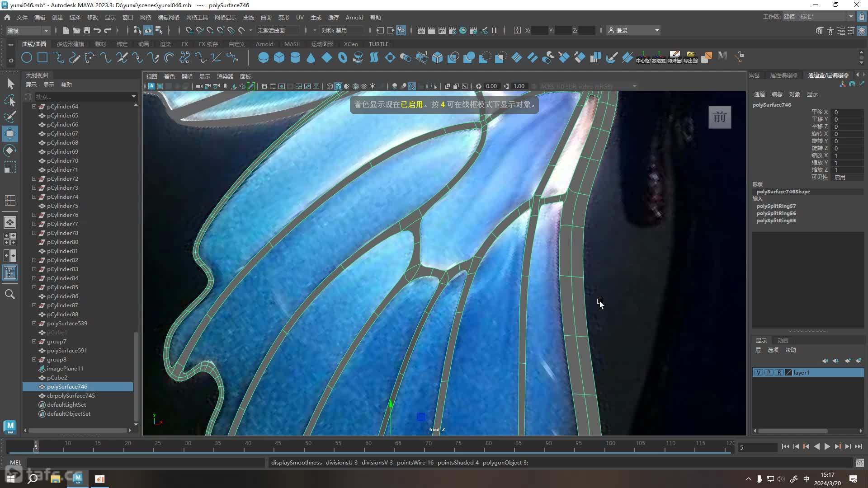Open the 建模 menu set dropdown

click(x=28, y=30)
